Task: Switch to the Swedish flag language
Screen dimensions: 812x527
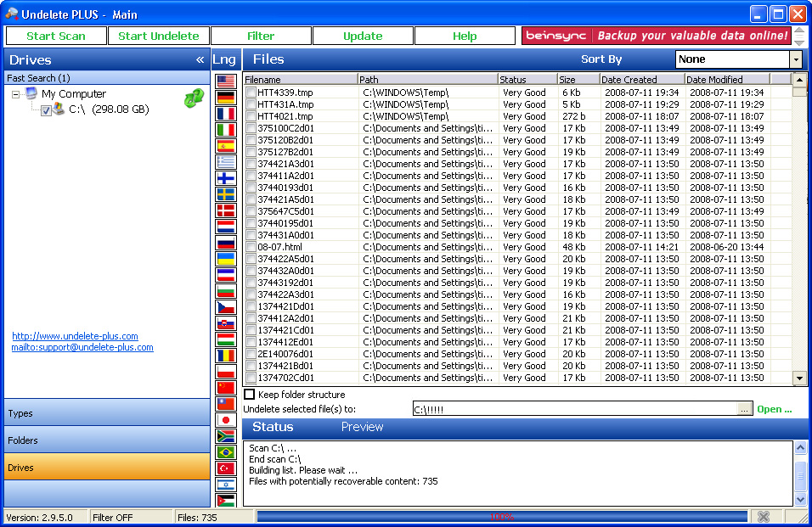Action: (x=226, y=194)
